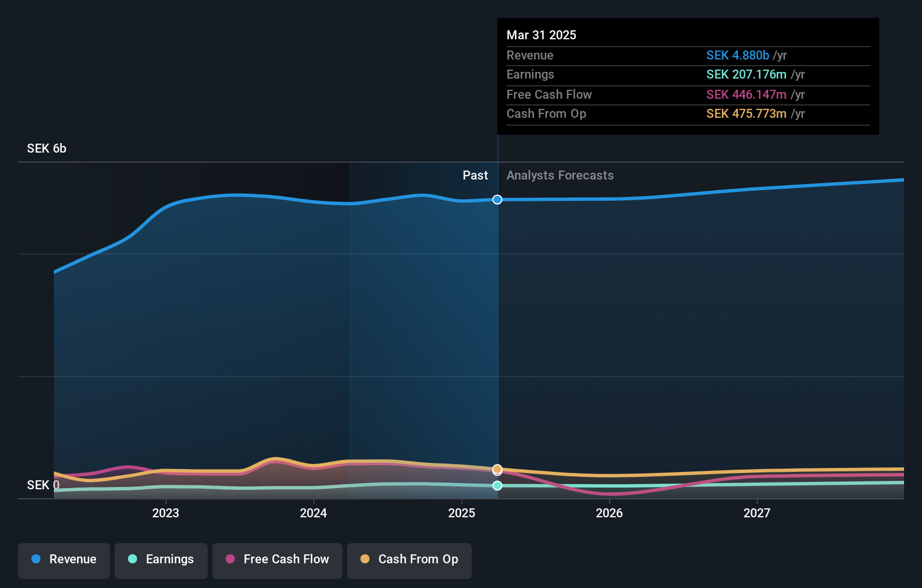Toggle the Free Cash Flow legend button
922x588 pixels.
[277, 561]
